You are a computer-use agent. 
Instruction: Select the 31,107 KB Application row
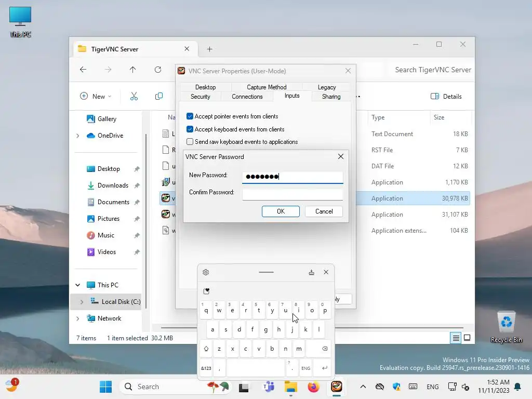(315, 215)
